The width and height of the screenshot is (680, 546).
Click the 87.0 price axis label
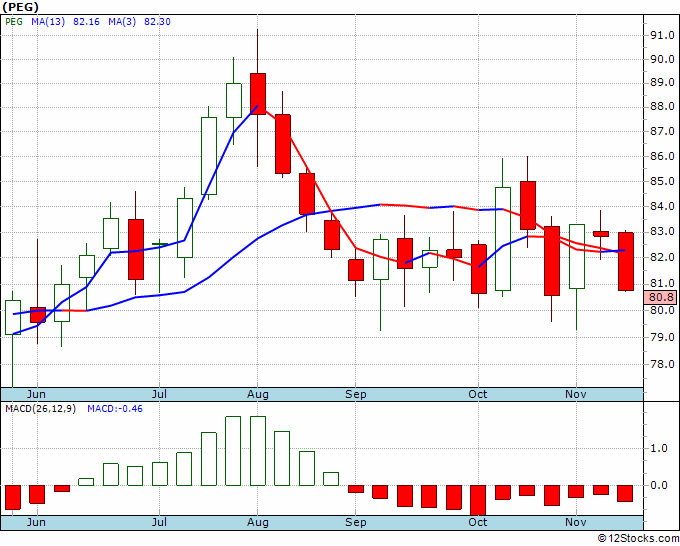pyautogui.click(x=662, y=131)
